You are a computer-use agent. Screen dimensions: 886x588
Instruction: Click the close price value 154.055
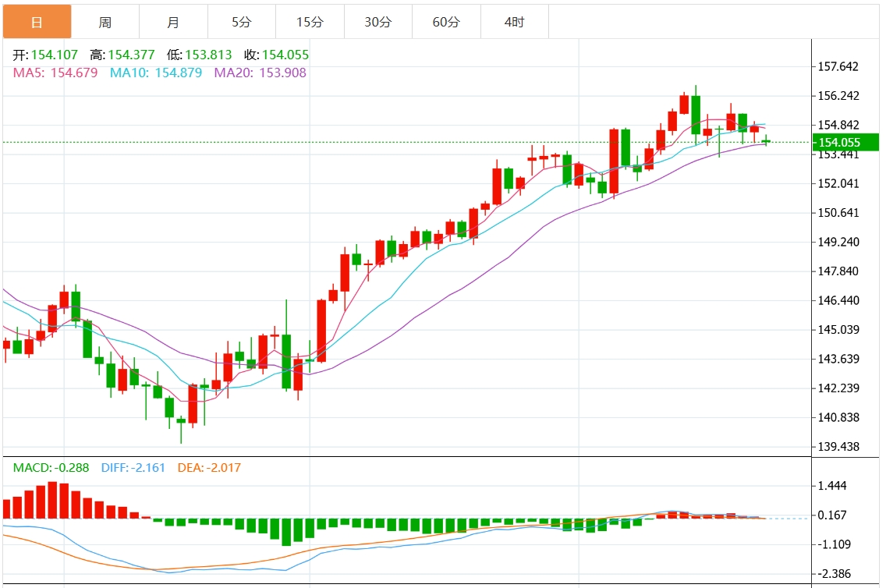(285, 55)
